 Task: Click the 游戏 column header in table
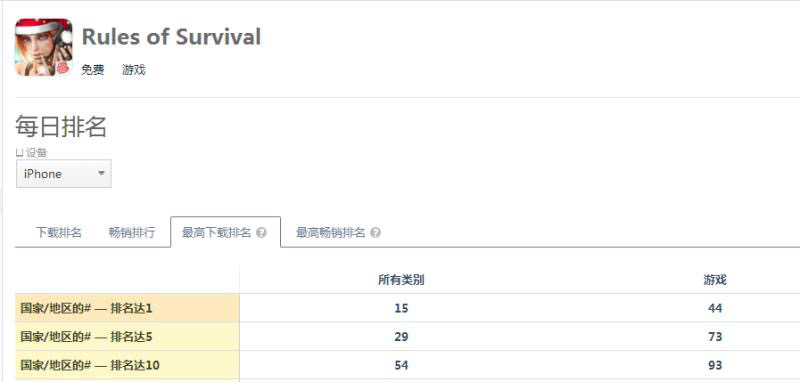pos(715,280)
